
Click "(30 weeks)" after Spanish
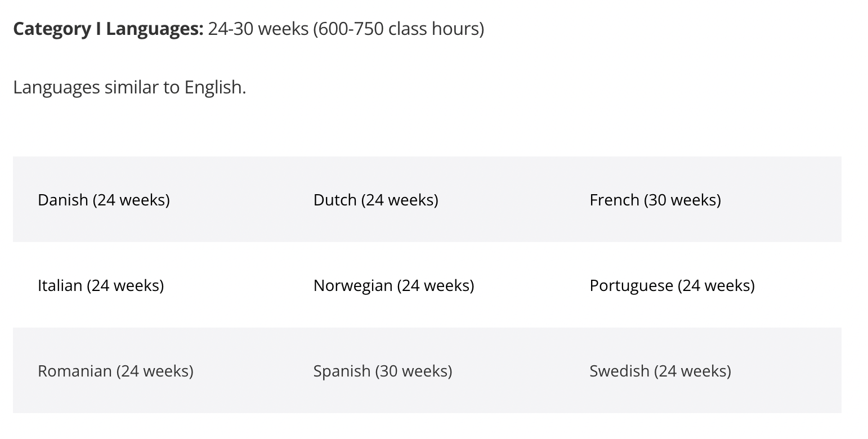414,371
